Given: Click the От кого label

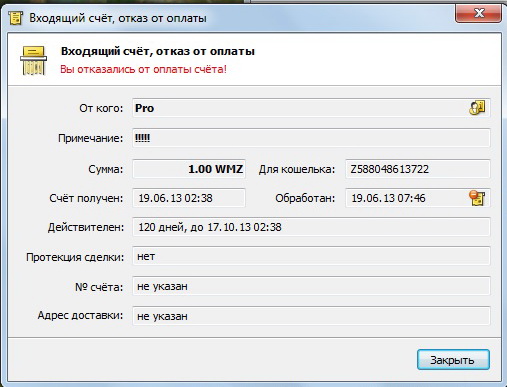Looking at the screenshot, I should point(101,108).
